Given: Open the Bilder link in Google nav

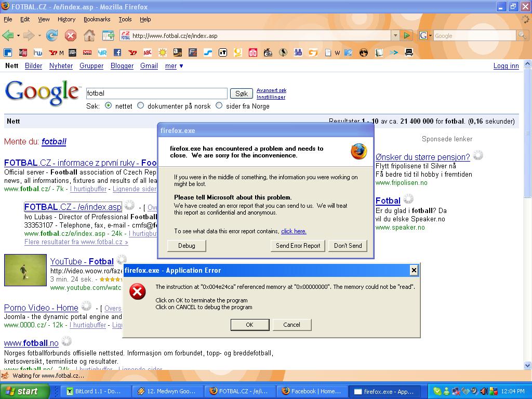Looking at the screenshot, I should 34,66.
